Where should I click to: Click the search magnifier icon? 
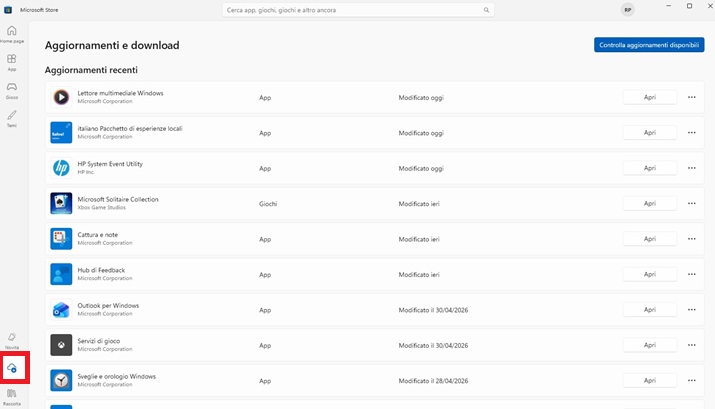[486, 10]
